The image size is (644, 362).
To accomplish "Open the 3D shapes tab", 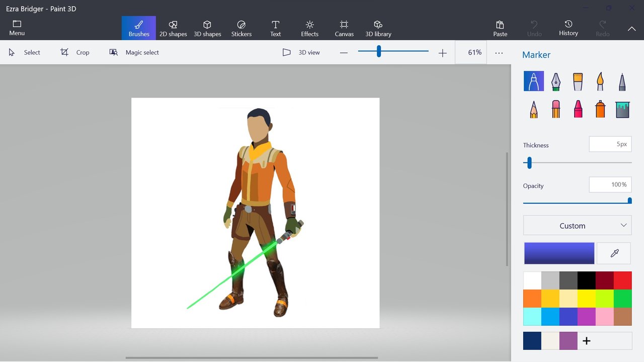I will click(207, 28).
